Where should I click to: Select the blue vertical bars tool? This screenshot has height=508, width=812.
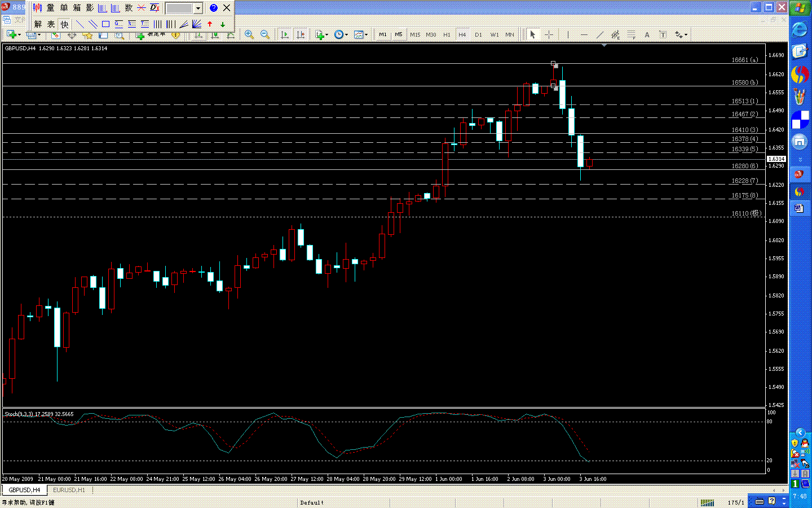(x=157, y=24)
